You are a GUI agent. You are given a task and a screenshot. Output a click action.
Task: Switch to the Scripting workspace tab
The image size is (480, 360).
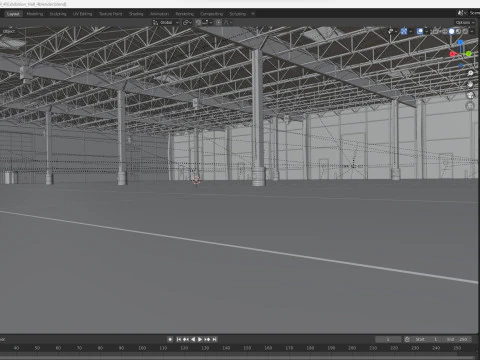coord(237,14)
